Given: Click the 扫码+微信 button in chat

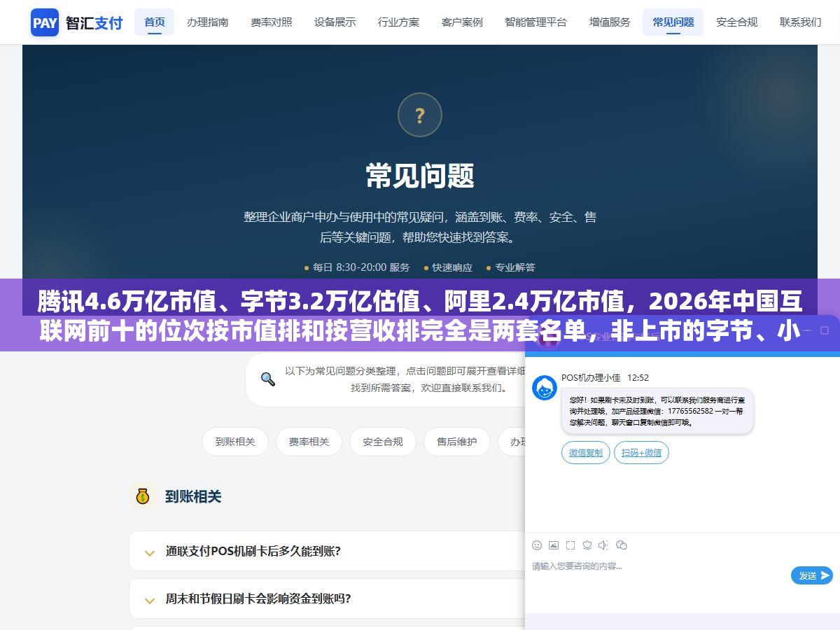Looking at the screenshot, I should pyautogui.click(x=641, y=453).
